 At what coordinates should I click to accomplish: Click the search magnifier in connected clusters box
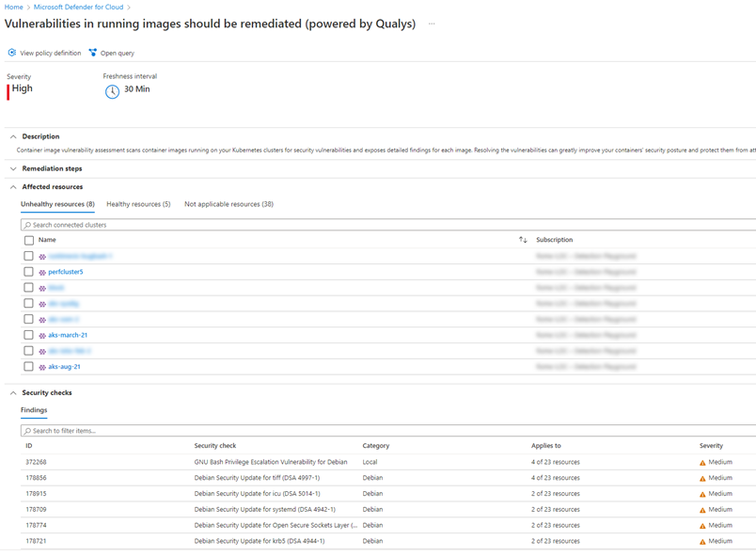(x=27, y=225)
